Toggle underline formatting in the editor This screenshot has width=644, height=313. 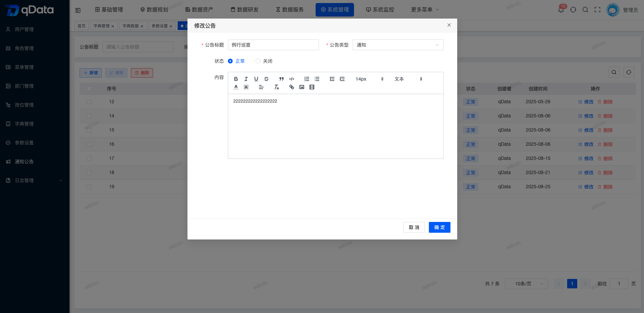256,79
